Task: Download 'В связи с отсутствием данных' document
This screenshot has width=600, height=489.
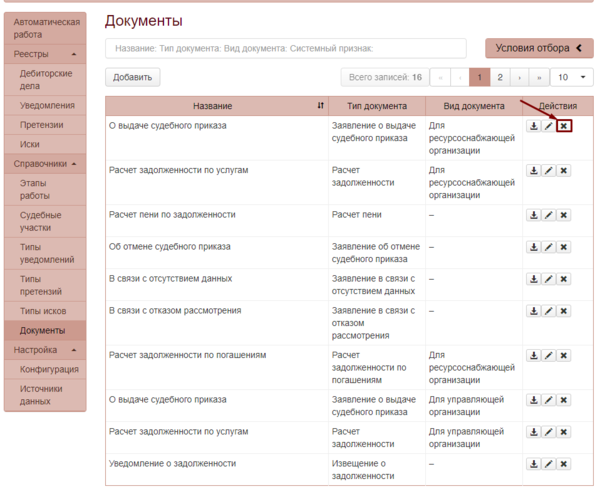Action: [533, 279]
